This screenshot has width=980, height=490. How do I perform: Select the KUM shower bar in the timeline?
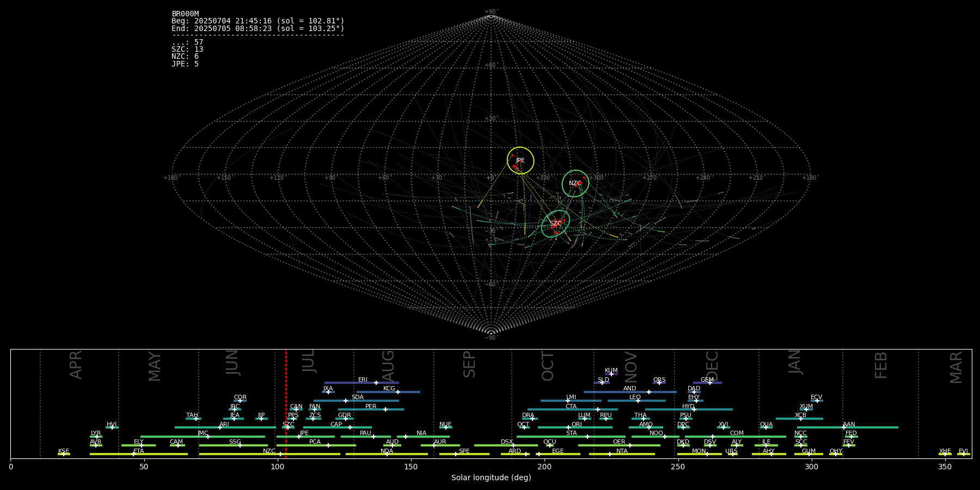tap(611, 374)
